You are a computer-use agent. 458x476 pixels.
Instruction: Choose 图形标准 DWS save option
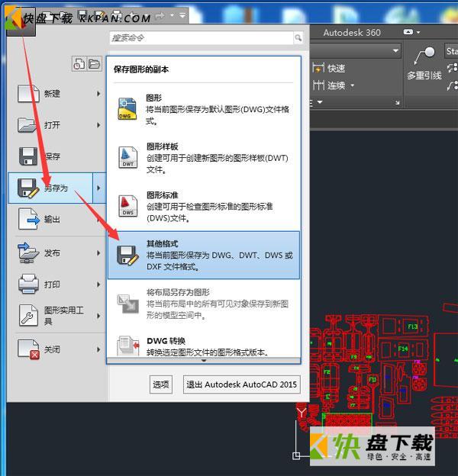204,207
